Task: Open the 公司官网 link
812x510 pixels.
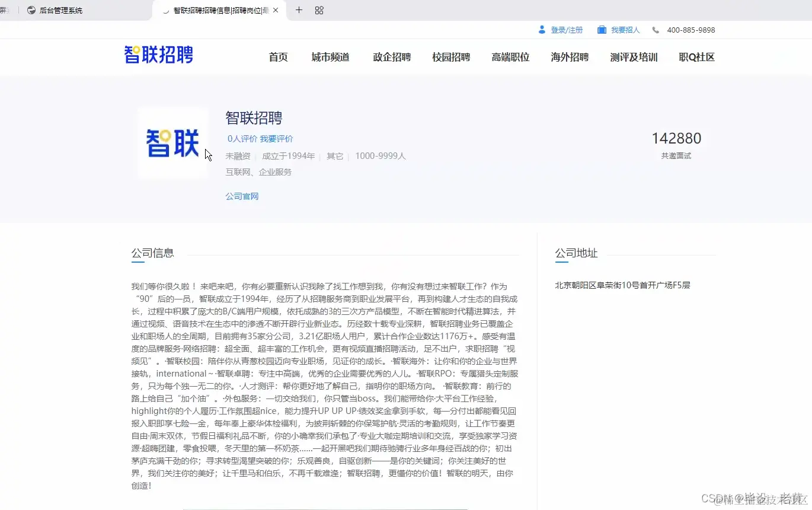Action: 242,196
